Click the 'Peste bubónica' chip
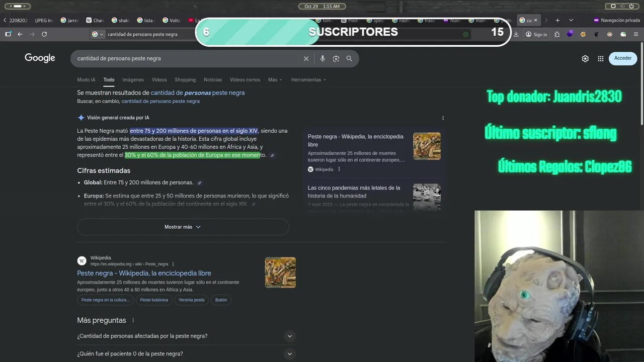 [154, 300]
